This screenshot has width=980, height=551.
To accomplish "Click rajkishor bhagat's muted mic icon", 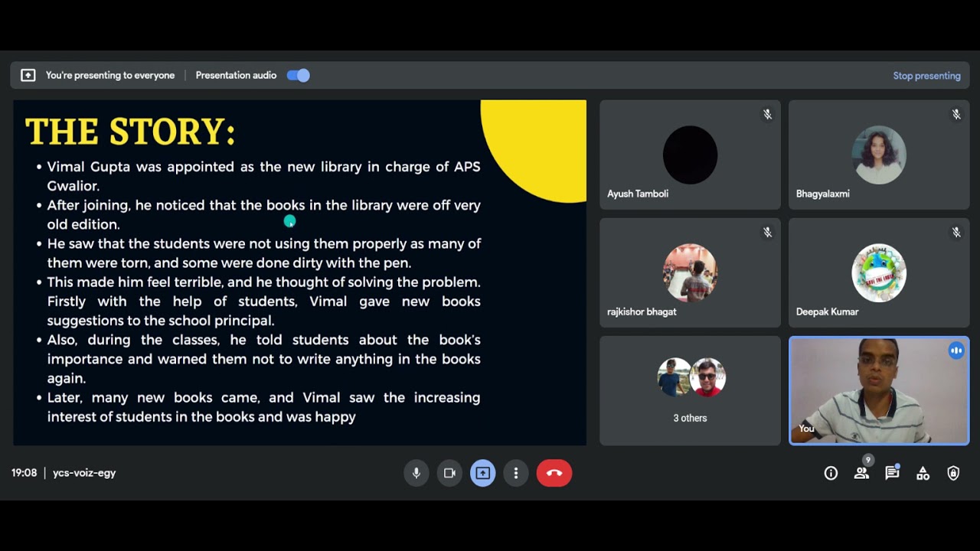I will 767,232.
